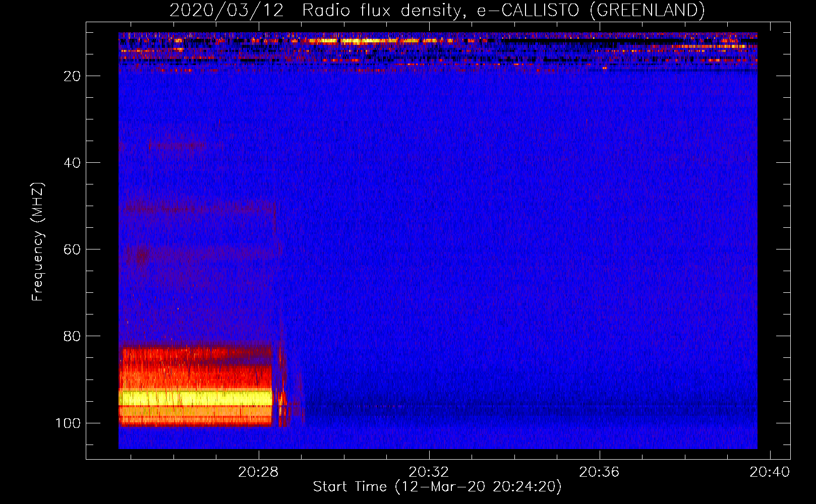Screen dimensions: 816x504
Task: Click the '20:32' time tick label
Action: [429, 472]
